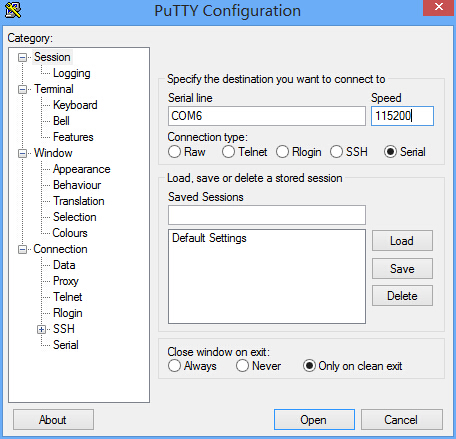456x439 pixels.
Task: Open the Connection category
Action: pos(60,249)
